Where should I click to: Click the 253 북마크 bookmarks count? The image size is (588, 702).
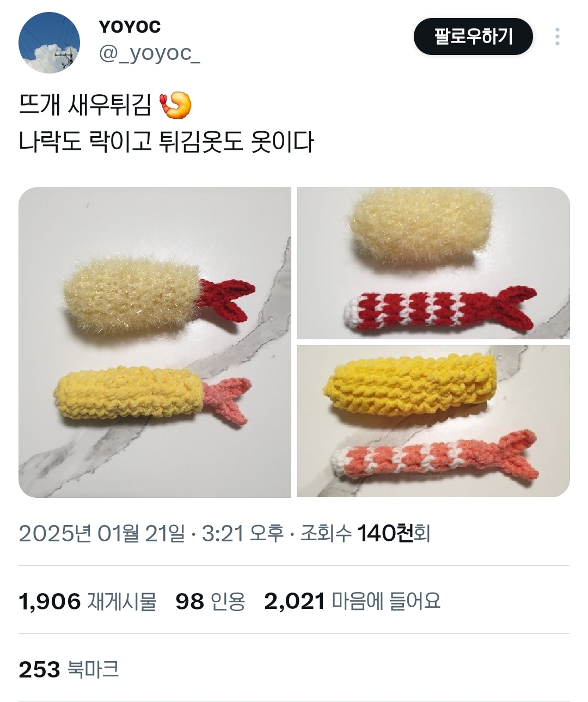69,669
